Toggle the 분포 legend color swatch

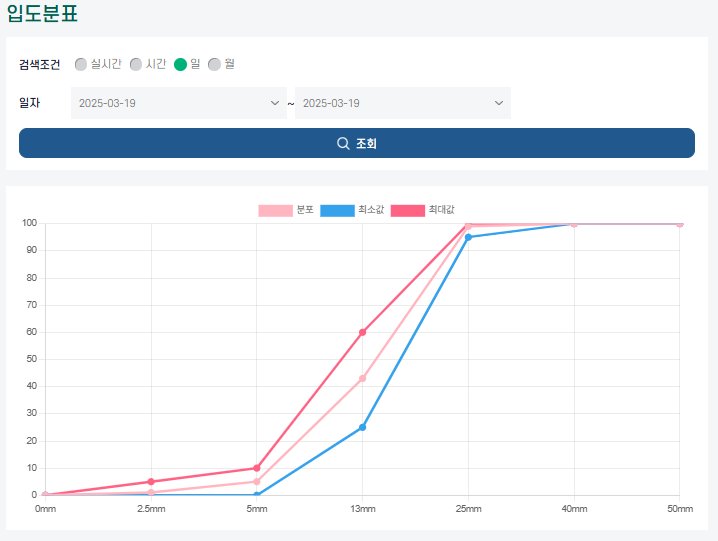(x=275, y=210)
